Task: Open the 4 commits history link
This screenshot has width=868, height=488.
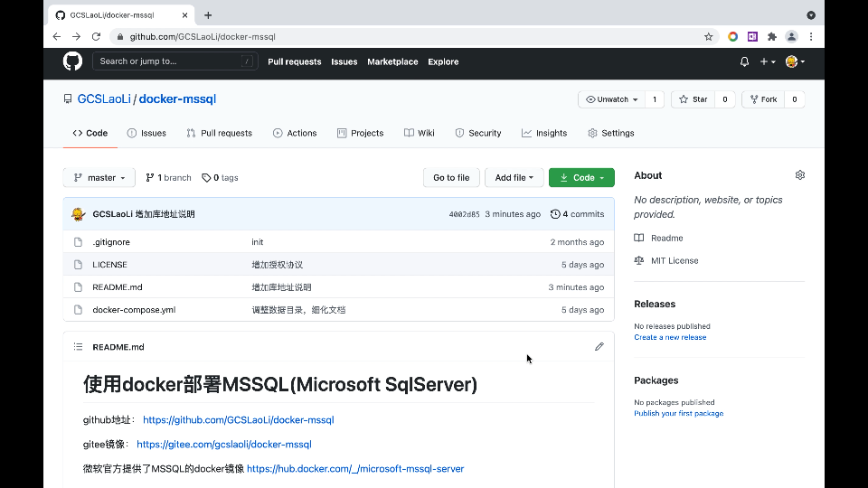Action: point(578,214)
